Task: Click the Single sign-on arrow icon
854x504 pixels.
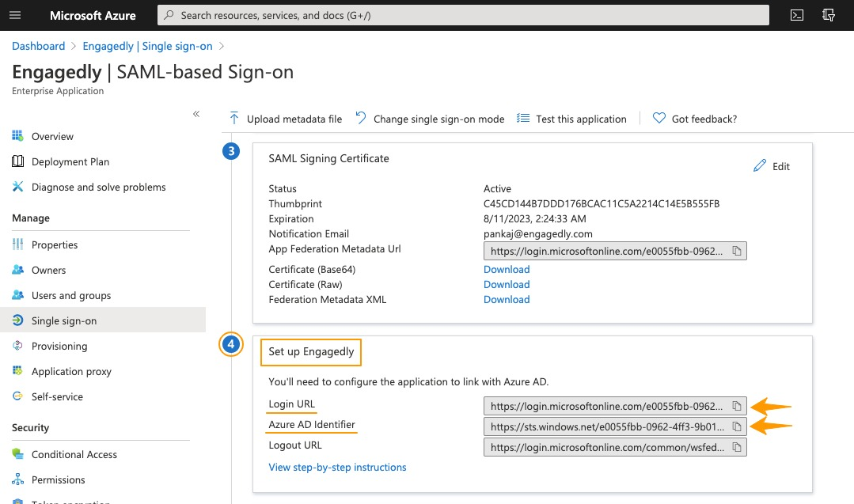Action: coord(18,320)
